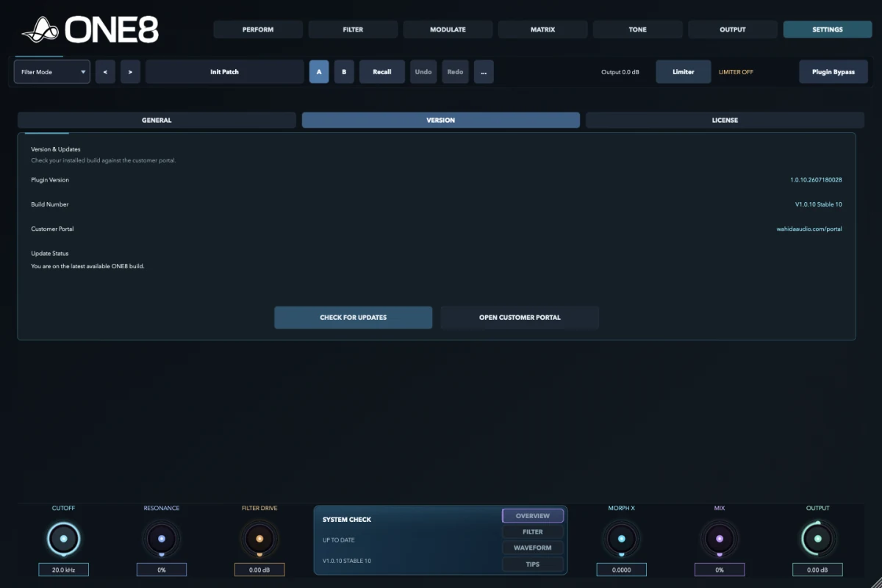Toggle the Limiter button
The width and height of the screenshot is (882, 588).
[684, 72]
